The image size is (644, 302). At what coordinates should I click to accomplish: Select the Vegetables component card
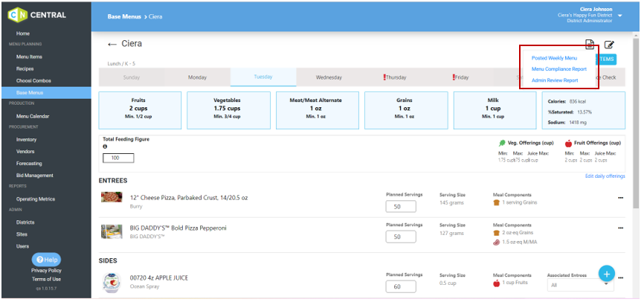click(229, 111)
